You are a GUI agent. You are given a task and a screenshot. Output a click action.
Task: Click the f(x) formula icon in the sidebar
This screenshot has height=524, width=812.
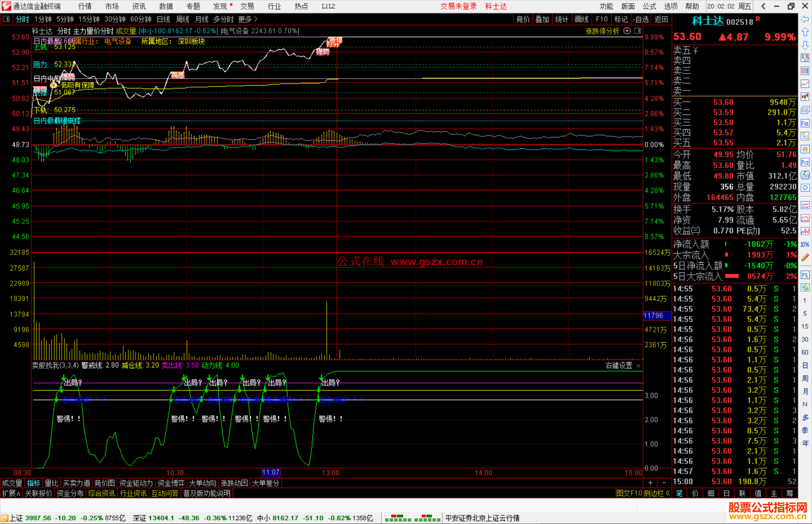pyautogui.click(x=805, y=175)
